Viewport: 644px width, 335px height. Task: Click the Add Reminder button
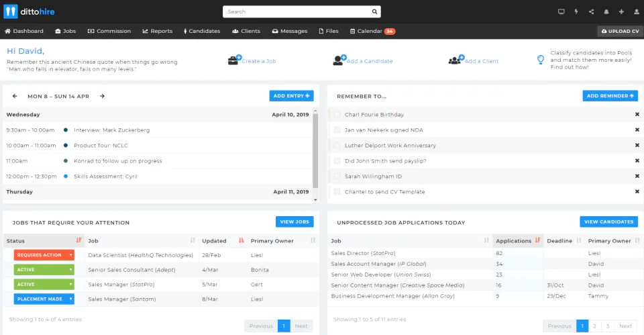click(610, 96)
